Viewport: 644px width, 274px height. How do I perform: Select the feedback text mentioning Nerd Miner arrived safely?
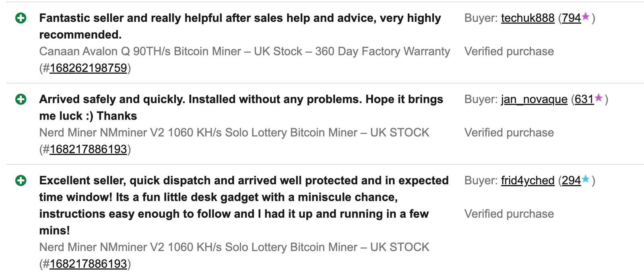(241, 107)
